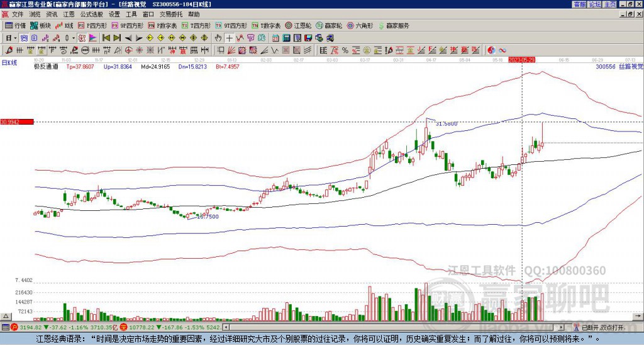This screenshot has height=345, width=644.
Task: Open the 赢家轮 tool
Action: pyautogui.click(x=329, y=25)
